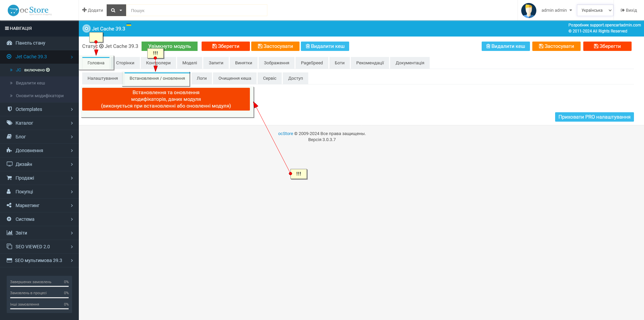Click Приховати PRO налаштування button

pos(594,117)
